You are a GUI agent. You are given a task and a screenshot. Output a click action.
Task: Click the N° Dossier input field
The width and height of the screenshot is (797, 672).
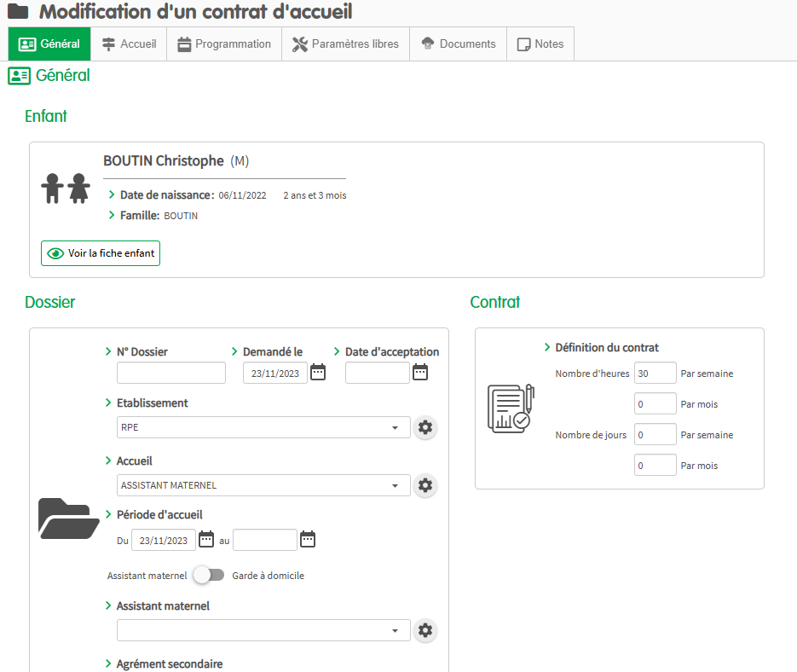coord(170,373)
